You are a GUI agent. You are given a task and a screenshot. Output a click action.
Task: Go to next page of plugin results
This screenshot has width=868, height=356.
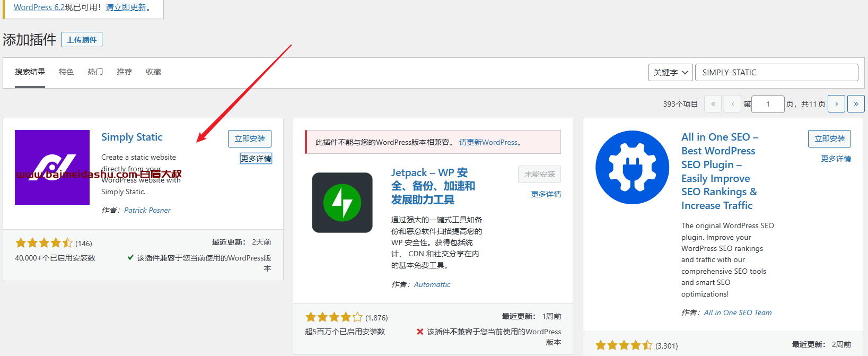coord(837,104)
